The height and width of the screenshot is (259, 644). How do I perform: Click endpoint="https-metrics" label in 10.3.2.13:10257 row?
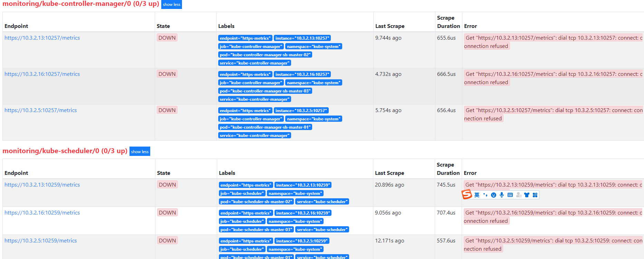[x=245, y=38]
